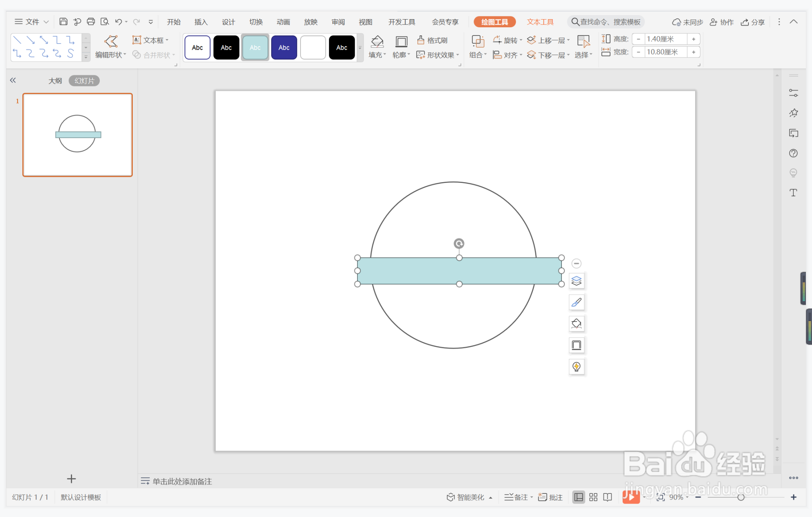Viewport: 812px width, 517px height.
Task: Click the height input field showing 1.40厘米
Action: click(x=665, y=39)
